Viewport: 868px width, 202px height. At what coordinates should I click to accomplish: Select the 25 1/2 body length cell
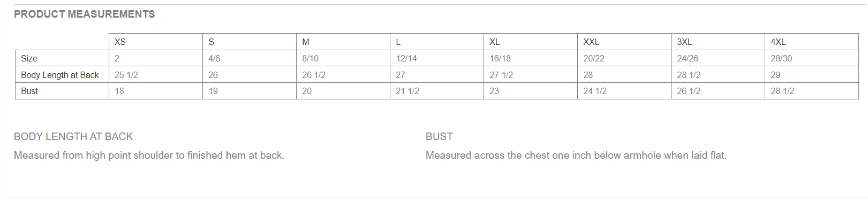[155, 75]
